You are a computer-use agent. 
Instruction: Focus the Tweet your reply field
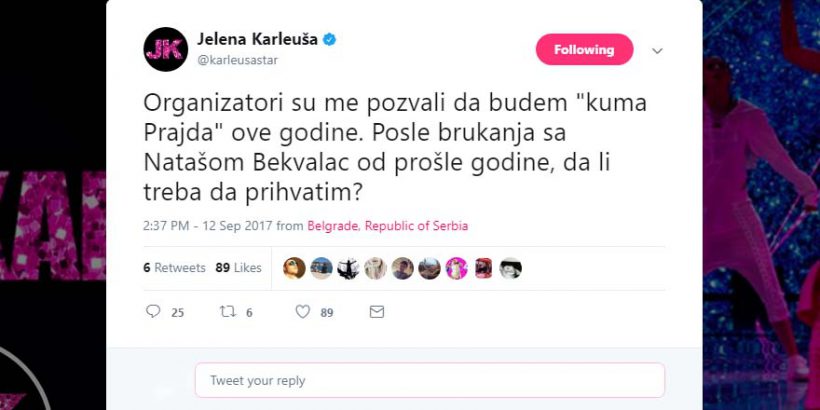coord(429,380)
